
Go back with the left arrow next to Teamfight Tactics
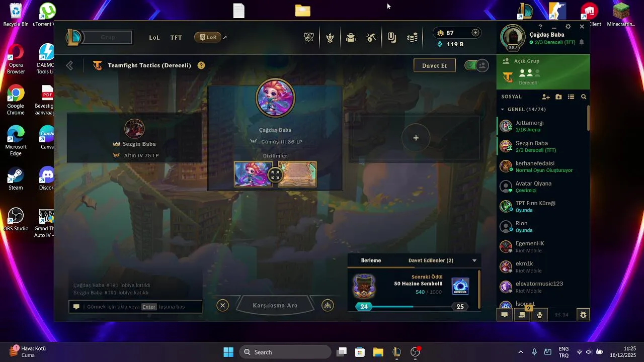click(x=69, y=65)
